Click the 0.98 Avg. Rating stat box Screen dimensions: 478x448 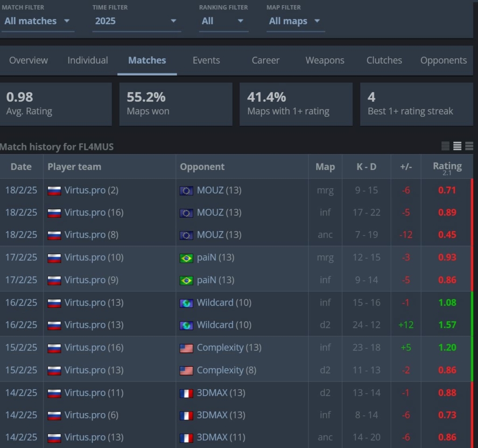tap(56, 104)
